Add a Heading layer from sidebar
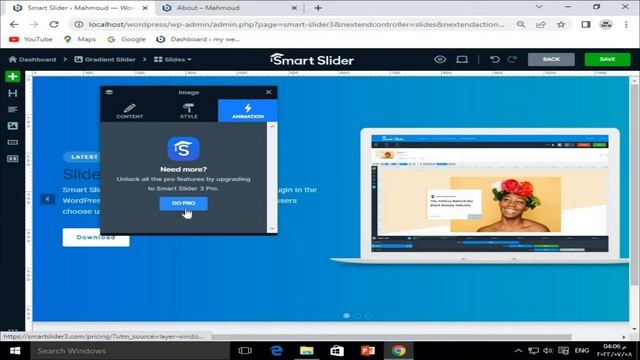Viewport: 640px width, 360px height. [x=13, y=93]
